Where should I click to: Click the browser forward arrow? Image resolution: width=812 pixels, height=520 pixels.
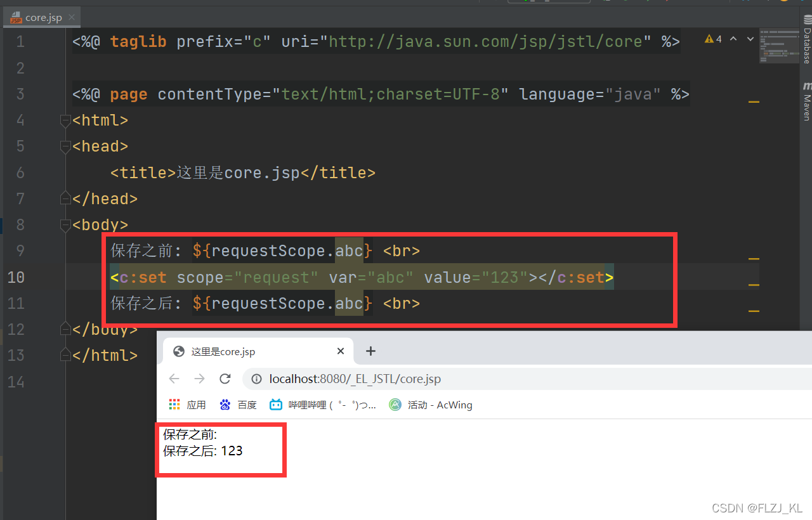pyautogui.click(x=200, y=379)
